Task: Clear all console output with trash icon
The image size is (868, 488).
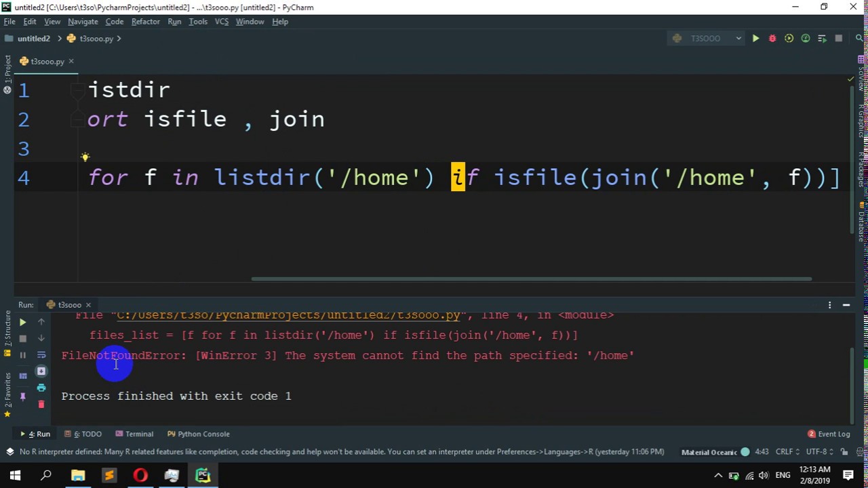Action: click(x=41, y=405)
